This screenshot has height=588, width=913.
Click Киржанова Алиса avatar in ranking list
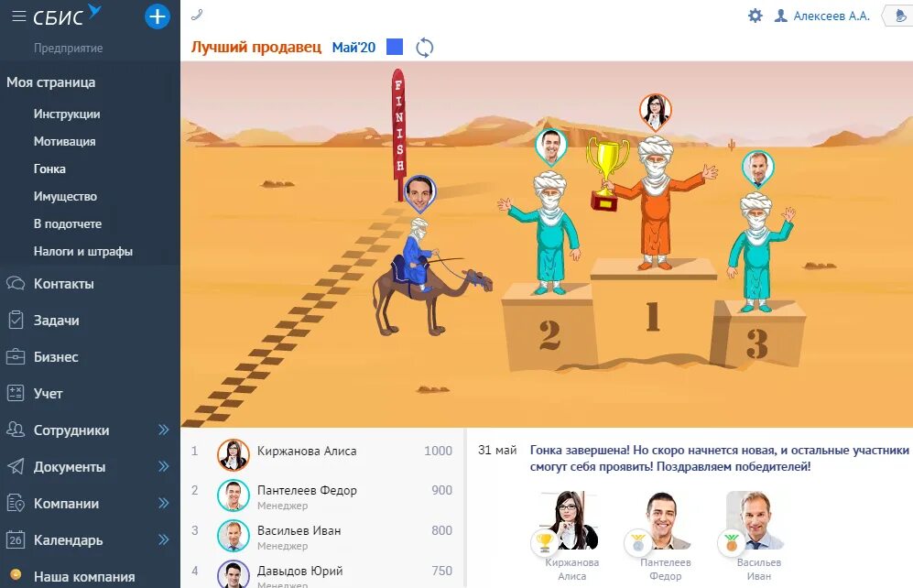tap(234, 454)
